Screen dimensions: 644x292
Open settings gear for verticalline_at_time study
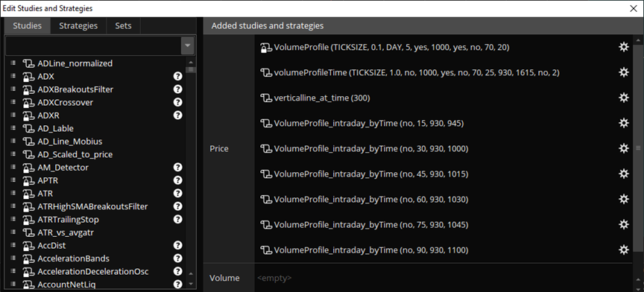(x=623, y=98)
